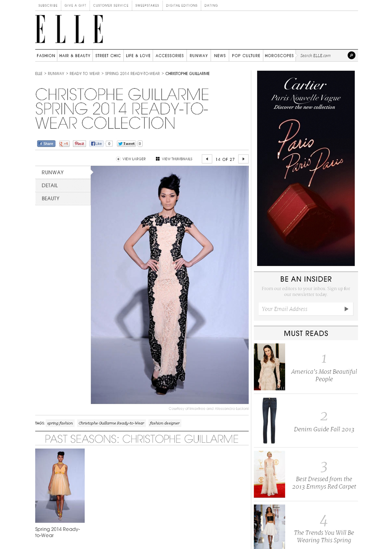Go to next runway photo arrow
The image size is (392, 549).
[243, 159]
